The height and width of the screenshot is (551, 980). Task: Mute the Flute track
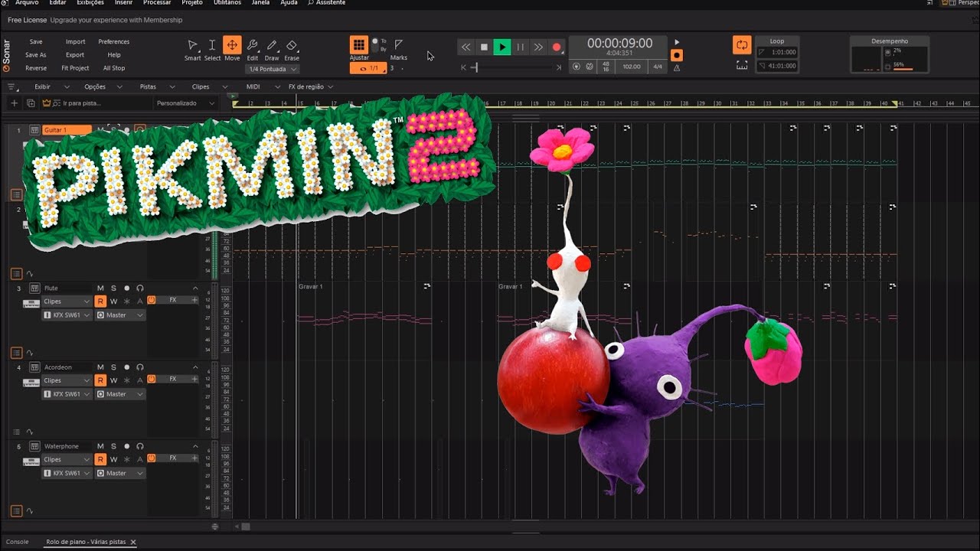(x=100, y=289)
